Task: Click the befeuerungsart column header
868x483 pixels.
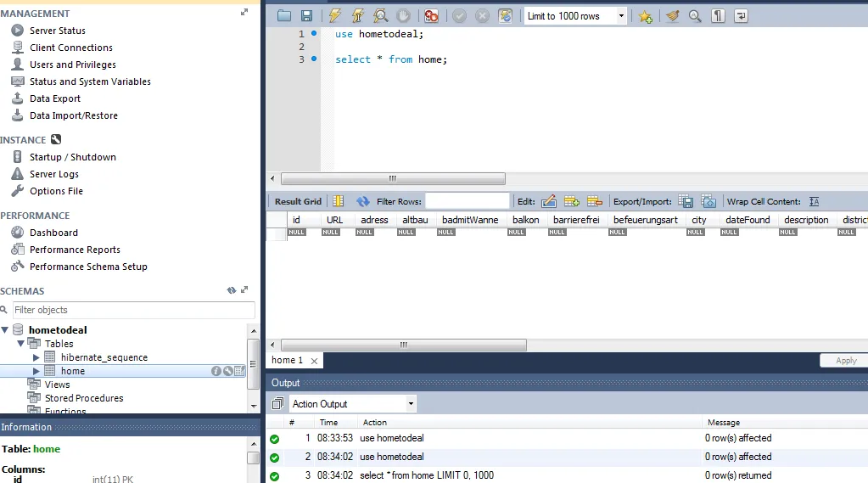Action: pyautogui.click(x=645, y=220)
